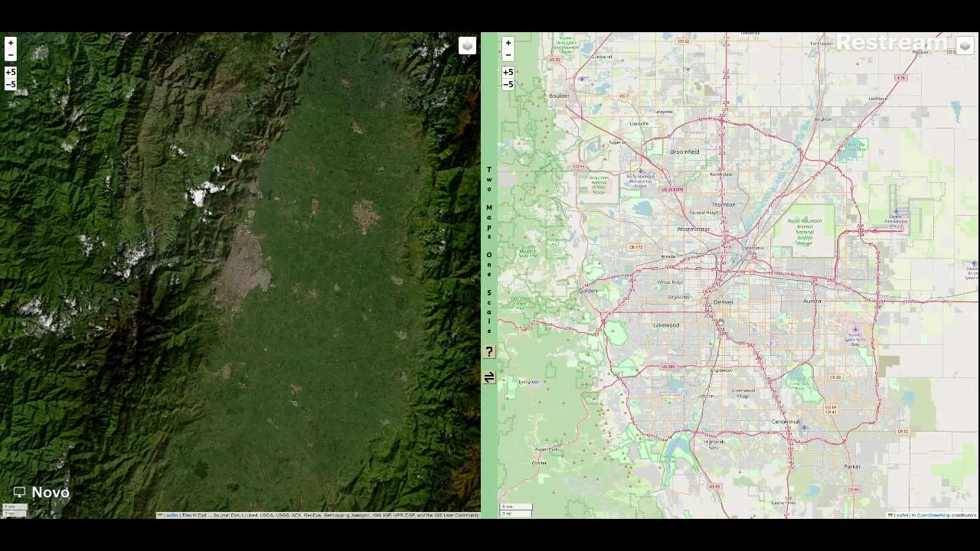Zoom out on the right Denver map

pos(508,55)
